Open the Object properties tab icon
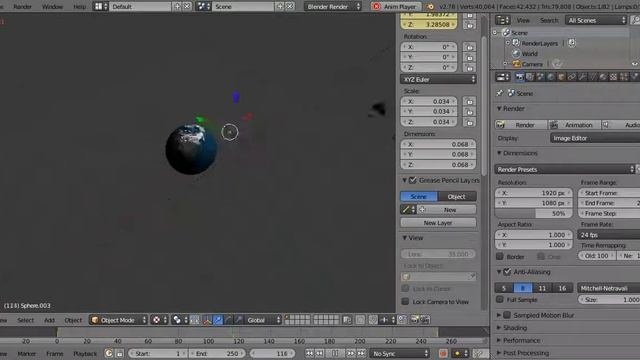The image size is (640, 360). pos(561,77)
